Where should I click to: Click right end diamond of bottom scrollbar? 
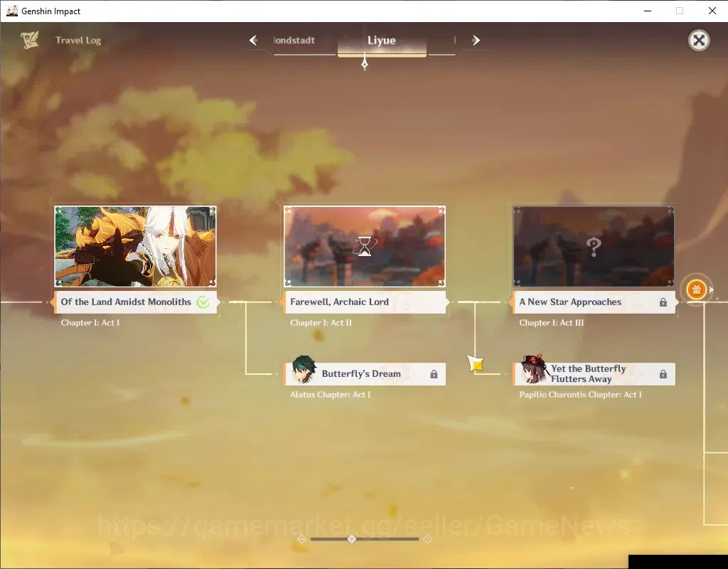[427, 539]
